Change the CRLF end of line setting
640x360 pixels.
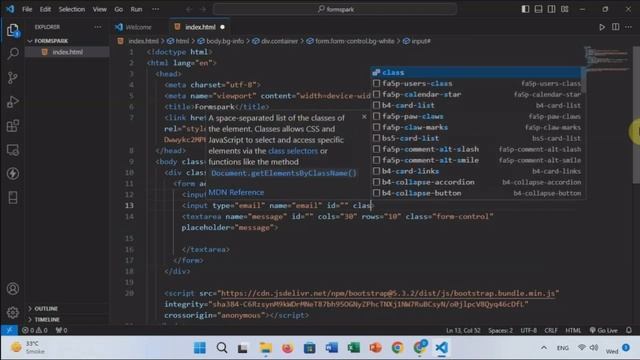click(551, 330)
